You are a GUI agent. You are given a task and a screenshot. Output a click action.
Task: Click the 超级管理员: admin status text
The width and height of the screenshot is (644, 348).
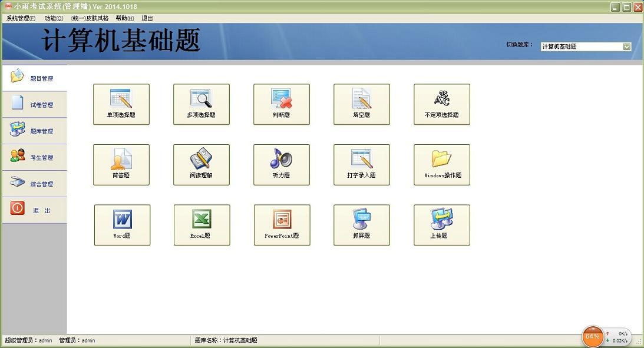28,340
